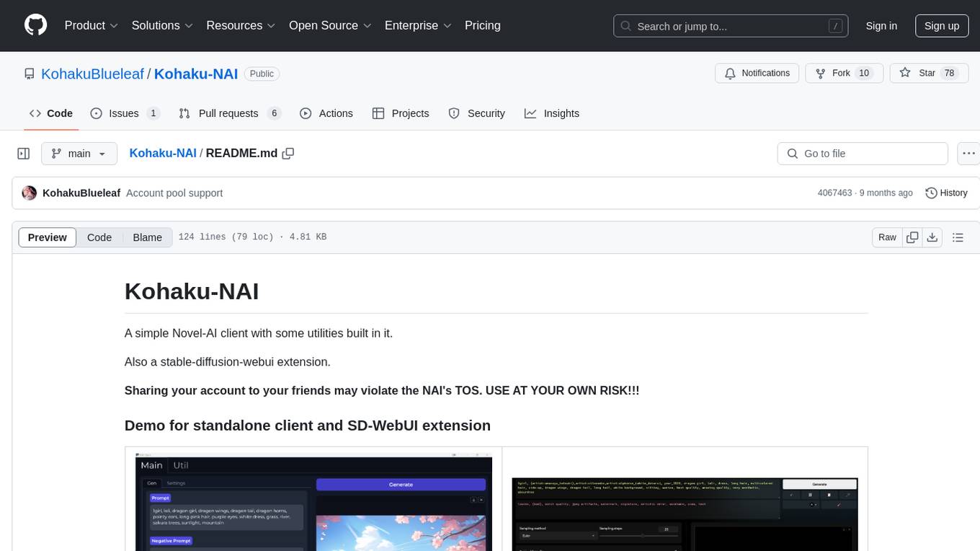
Task: Open the Insights tab
Action: click(x=552, y=113)
